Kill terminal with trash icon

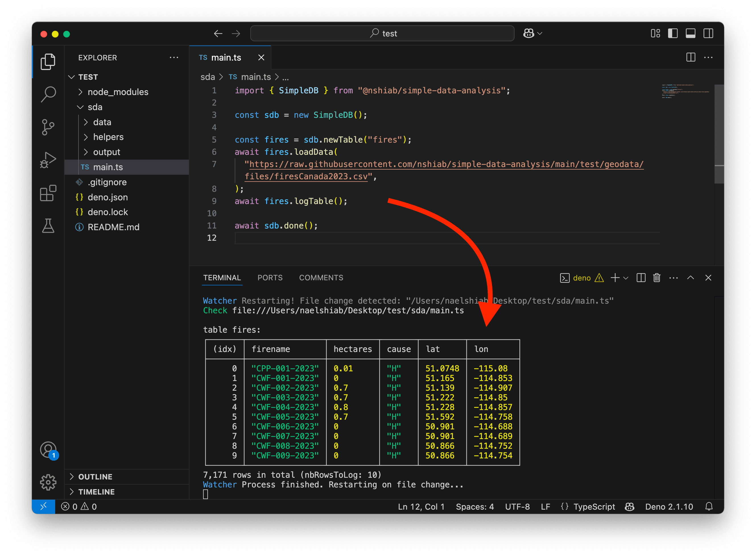[x=656, y=278]
